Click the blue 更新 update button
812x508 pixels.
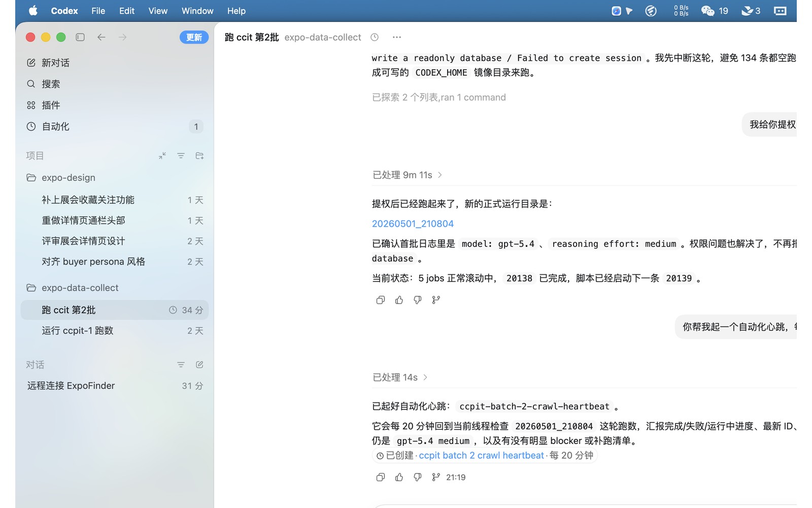[194, 37]
